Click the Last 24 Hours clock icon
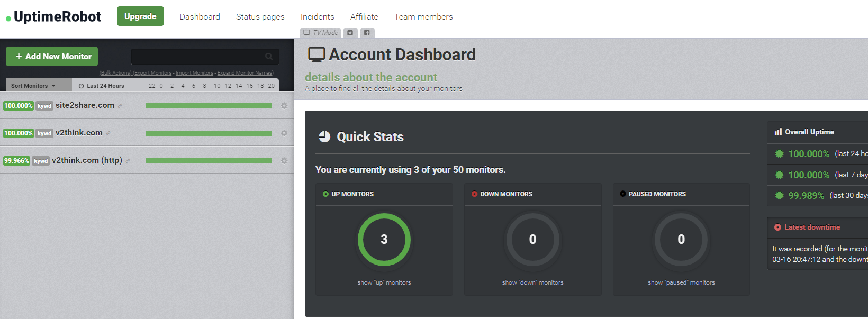This screenshot has width=868, height=319. click(82, 86)
